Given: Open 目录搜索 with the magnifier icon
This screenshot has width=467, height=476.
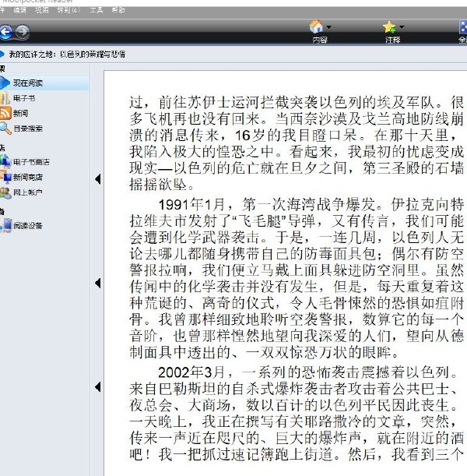Looking at the screenshot, I should (21, 129).
